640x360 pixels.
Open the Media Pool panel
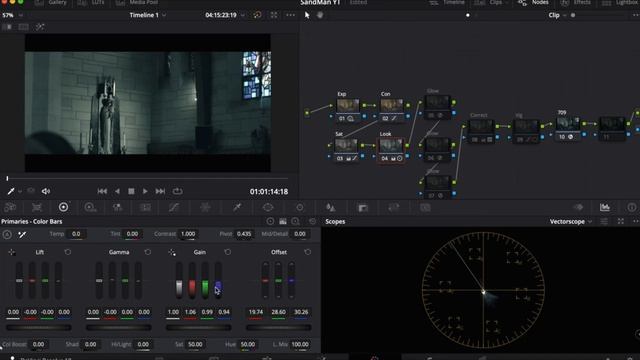pos(137,2)
